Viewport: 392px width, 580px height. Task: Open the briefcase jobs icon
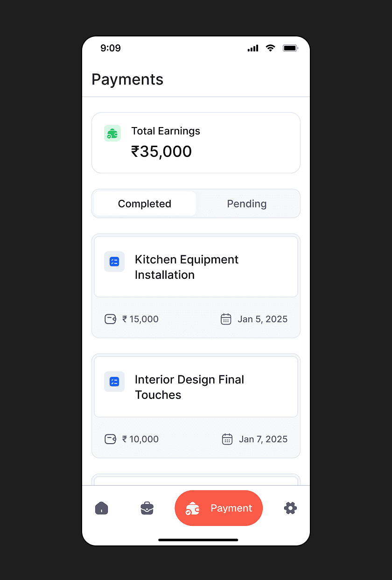147,508
